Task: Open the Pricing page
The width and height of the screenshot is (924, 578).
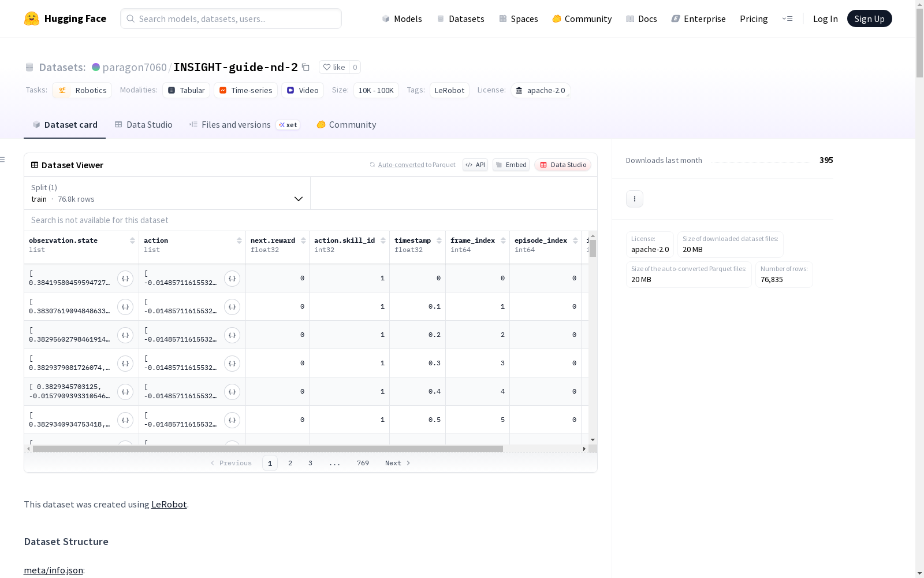Action: (x=754, y=19)
